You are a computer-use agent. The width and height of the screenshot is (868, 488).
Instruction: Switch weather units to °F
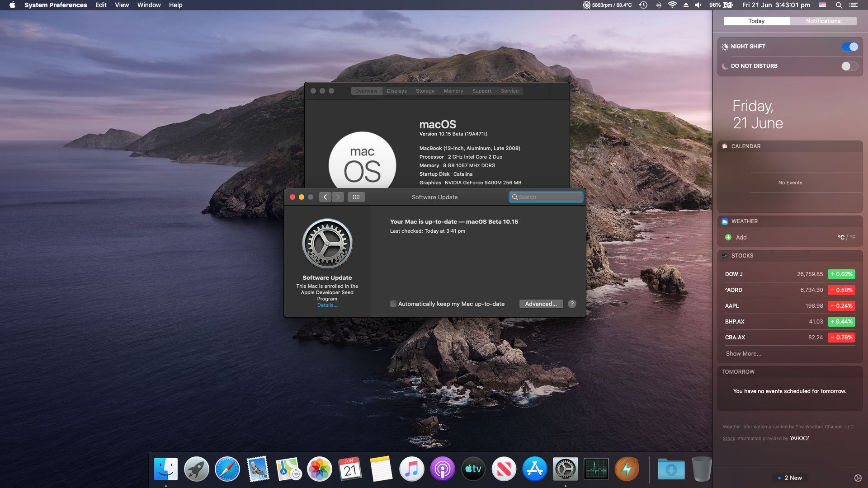tap(852, 237)
